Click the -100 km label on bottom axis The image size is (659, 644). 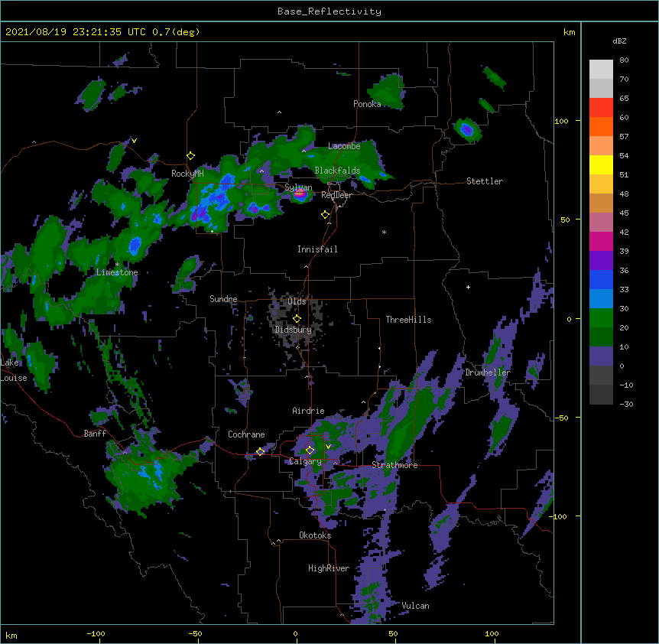(x=96, y=633)
